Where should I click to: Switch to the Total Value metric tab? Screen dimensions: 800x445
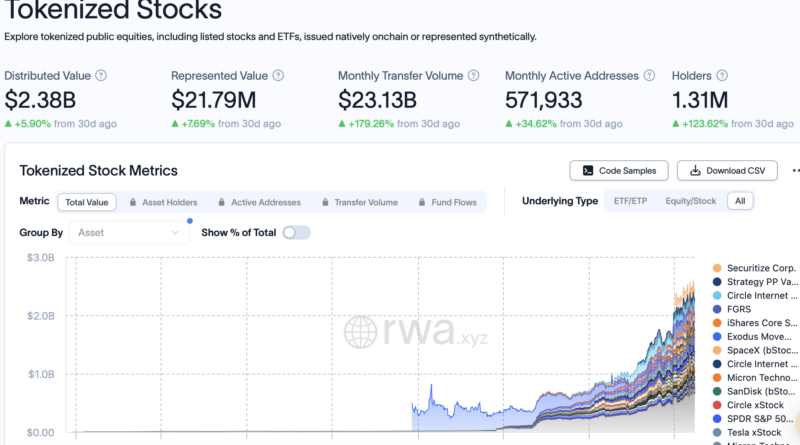point(87,202)
